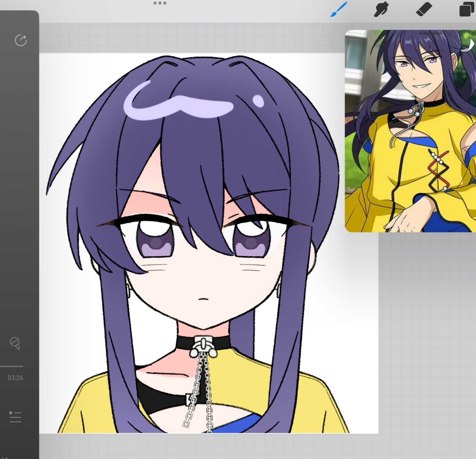Image resolution: width=476 pixels, height=459 pixels.
Task: Select the Brush tool
Action: (x=339, y=9)
